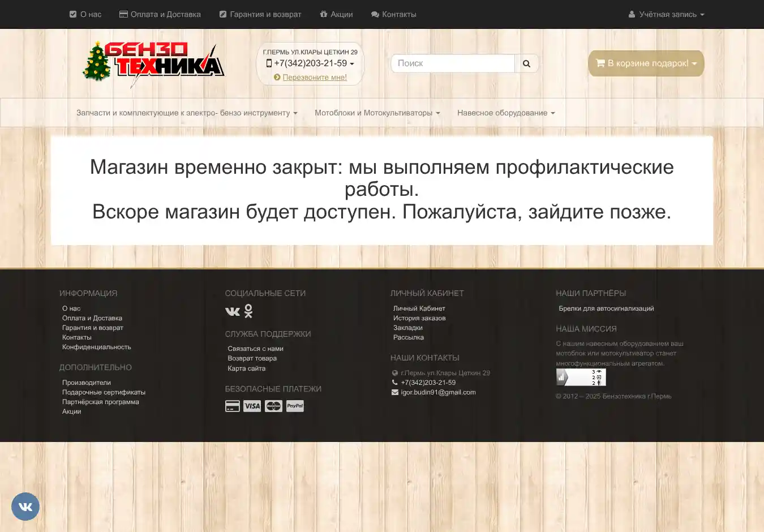Click the site statistics counter badge
Screen dimensions: 764x532
[x=581, y=377]
